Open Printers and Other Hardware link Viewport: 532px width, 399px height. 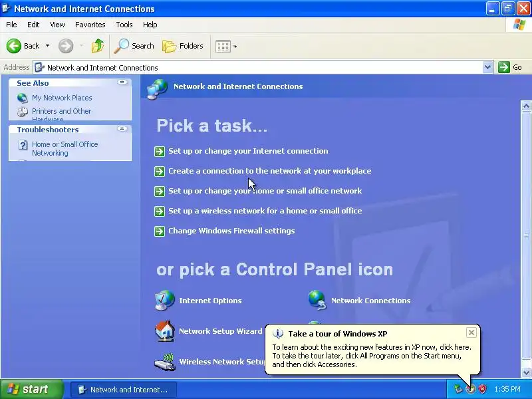coord(61,114)
